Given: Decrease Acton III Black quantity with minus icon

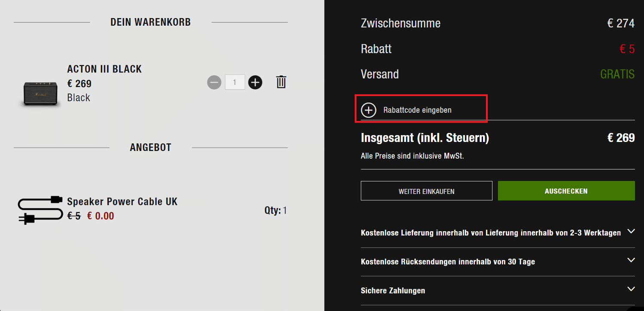Looking at the screenshot, I should pyautogui.click(x=214, y=82).
